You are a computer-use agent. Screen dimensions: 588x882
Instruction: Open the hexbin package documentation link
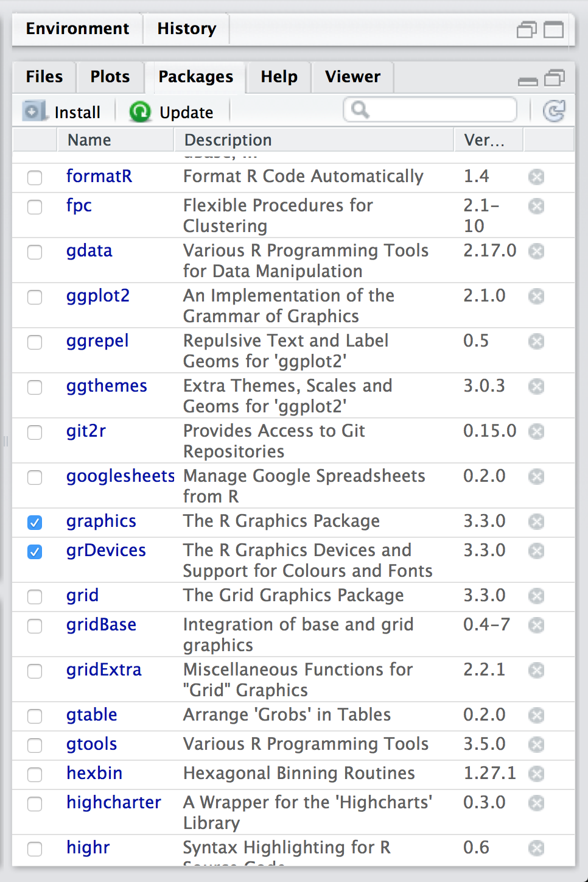pos(94,774)
